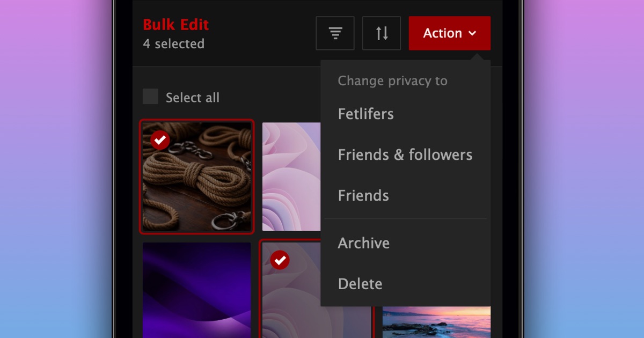Click the 4 selected counter text

coord(173,44)
